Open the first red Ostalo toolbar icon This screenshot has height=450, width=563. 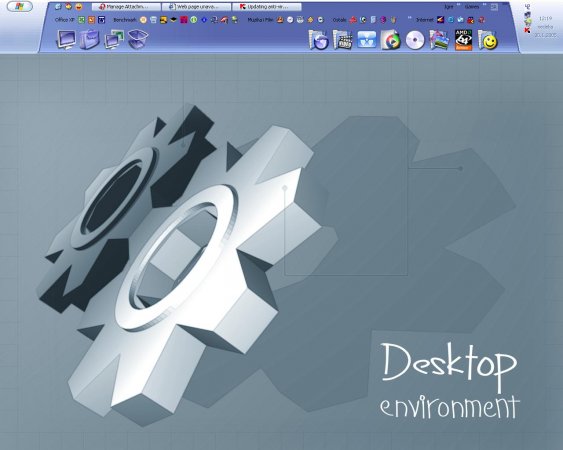click(353, 20)
